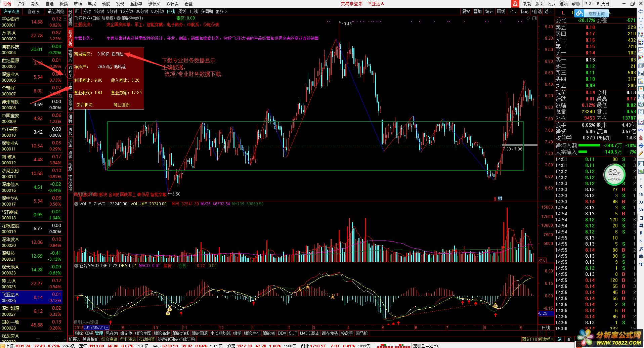Switch to the 沪深A股 tab
The image size is (644, 348).
tap(11, 11)
